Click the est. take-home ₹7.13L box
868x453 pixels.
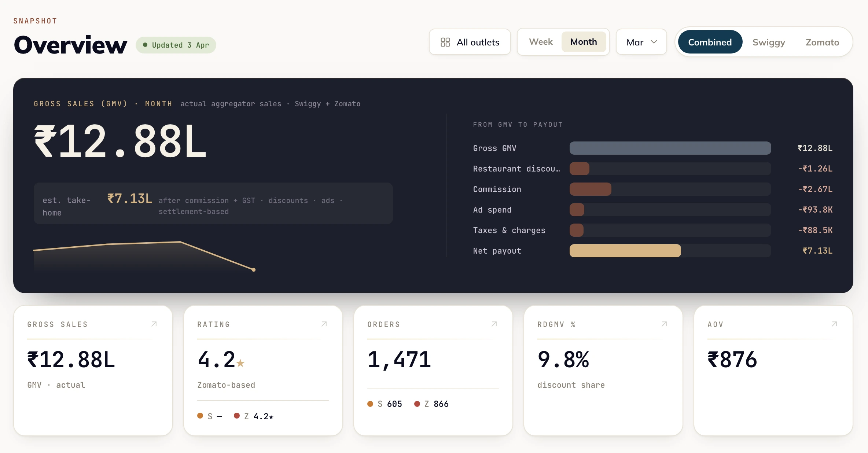pos(213,203)
